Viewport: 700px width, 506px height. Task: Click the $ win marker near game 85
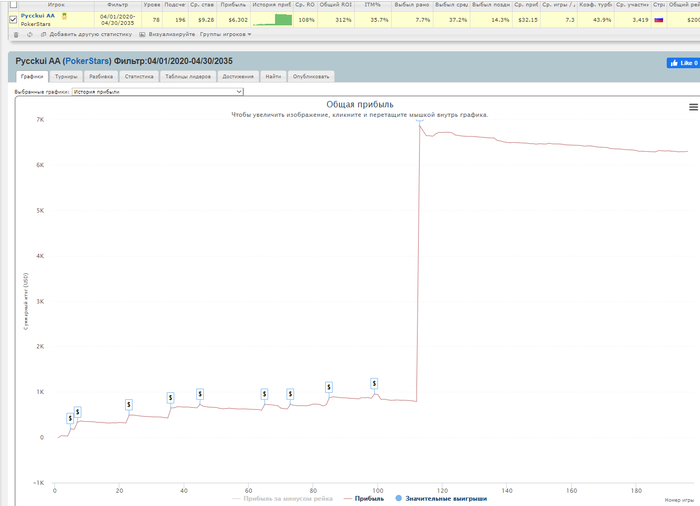329,387
